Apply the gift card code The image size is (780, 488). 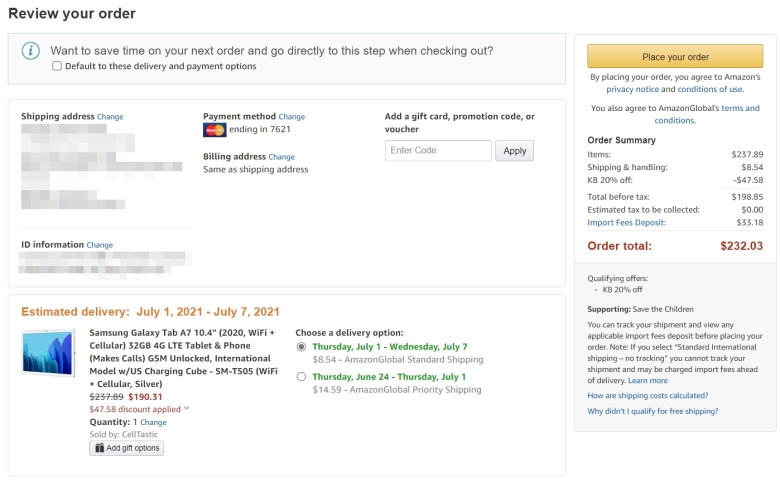(514, 151)
